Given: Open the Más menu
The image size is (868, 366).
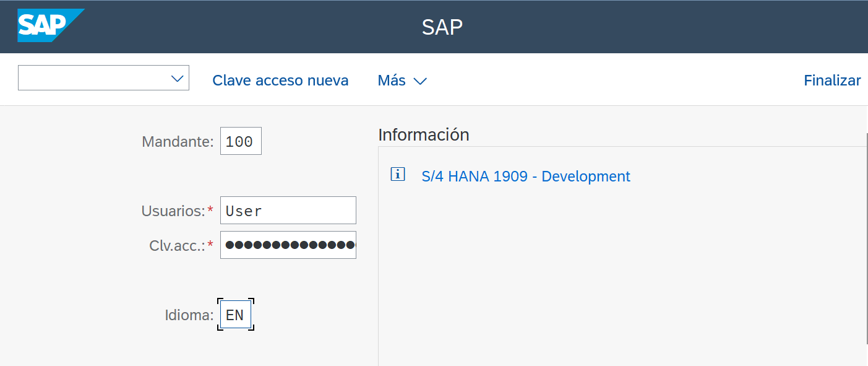Looking at the screenshot, I should 392,81.
